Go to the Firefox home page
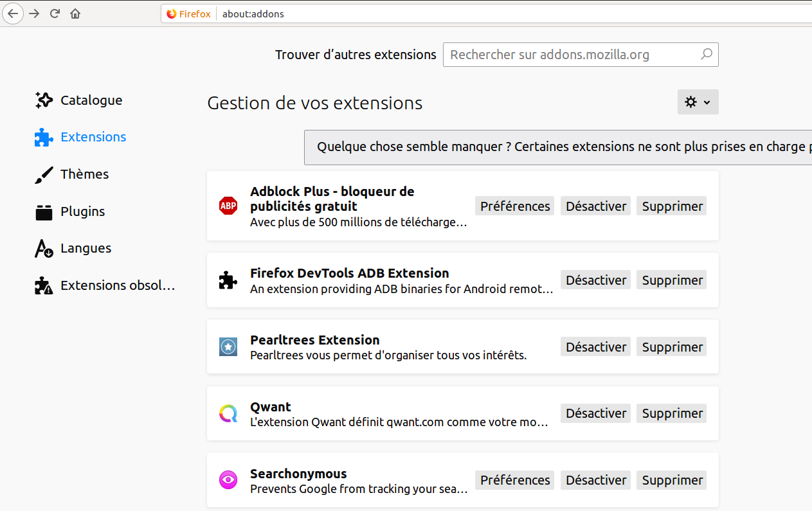The width and height of the screenshot is (812, 511). click(75, 13)
